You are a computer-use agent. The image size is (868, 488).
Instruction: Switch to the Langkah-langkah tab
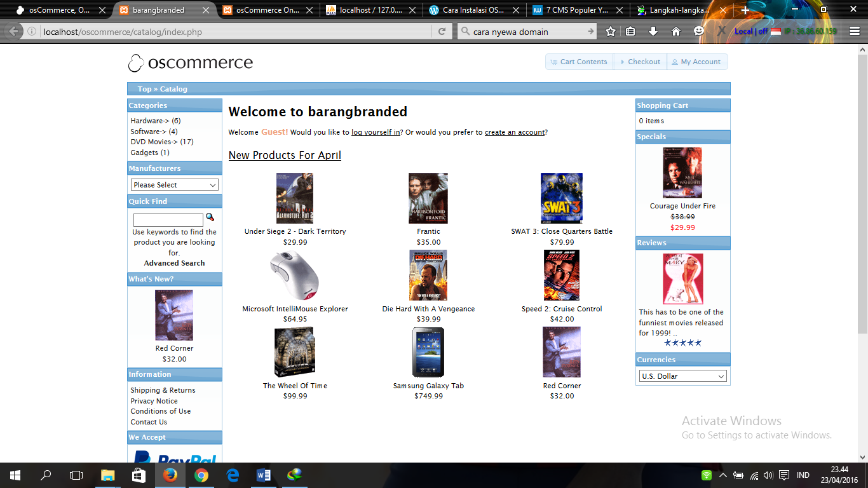[x=681, y=10]
